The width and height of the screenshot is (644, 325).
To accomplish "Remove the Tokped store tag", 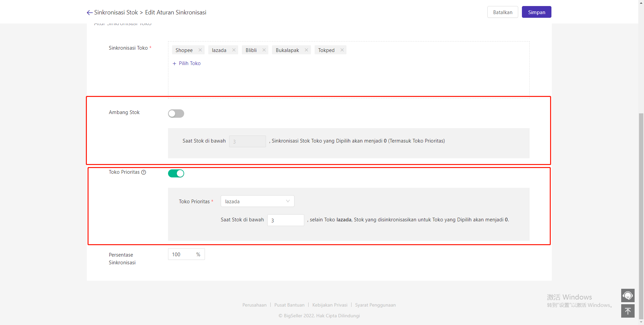I will click(x=342, y=50).
